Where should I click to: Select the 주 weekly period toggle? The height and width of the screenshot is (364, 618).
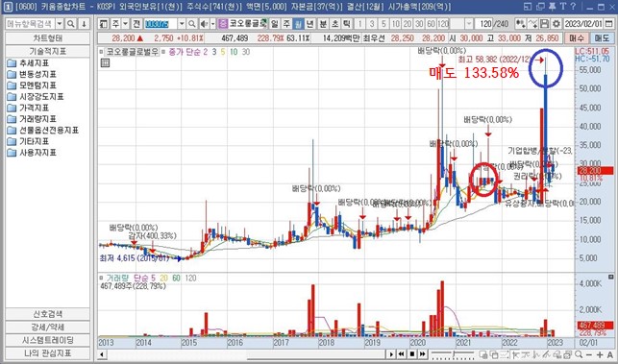pyautogui.click(x=286, y=24)
